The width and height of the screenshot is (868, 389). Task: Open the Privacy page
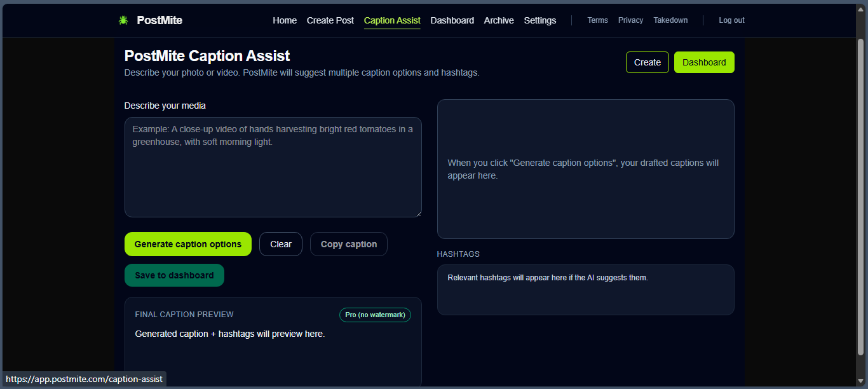(x=630, y=20)
